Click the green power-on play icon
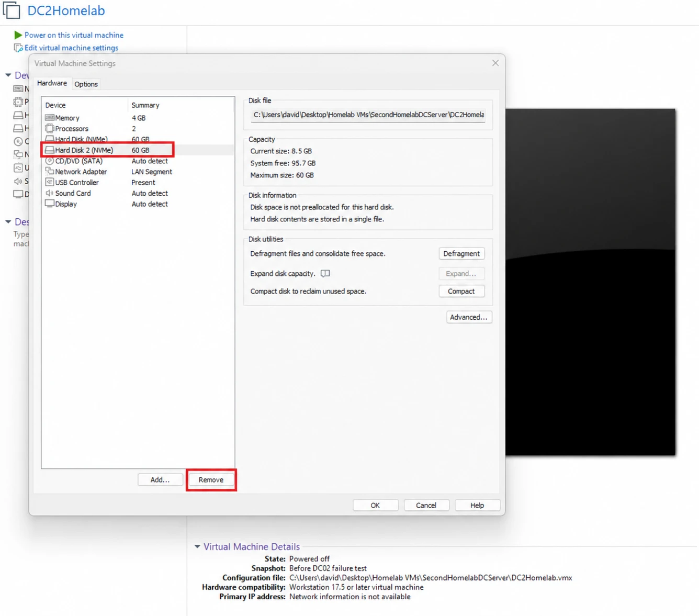Image resolution: width=699 pixels, height=616 pixels. (x=18, y=35)
